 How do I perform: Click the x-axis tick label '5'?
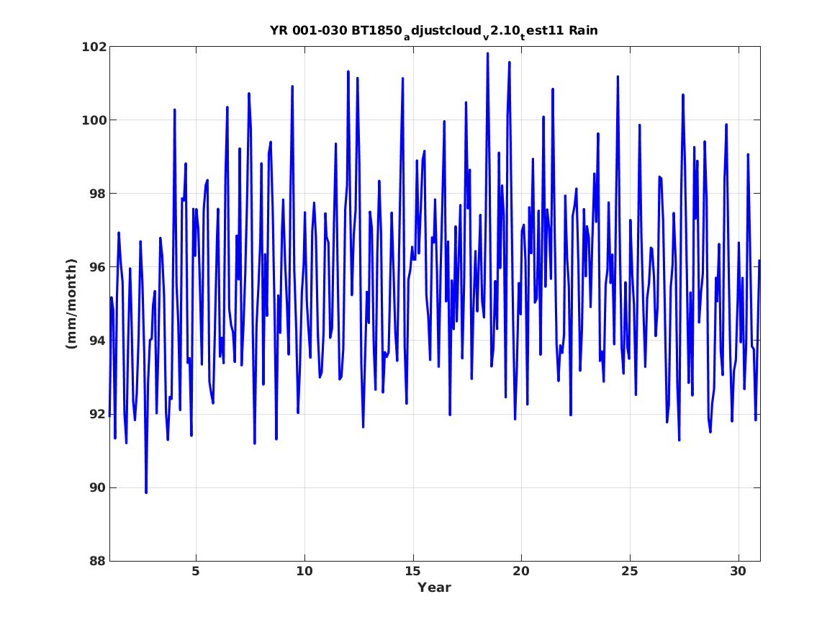(x=196, y=571)
